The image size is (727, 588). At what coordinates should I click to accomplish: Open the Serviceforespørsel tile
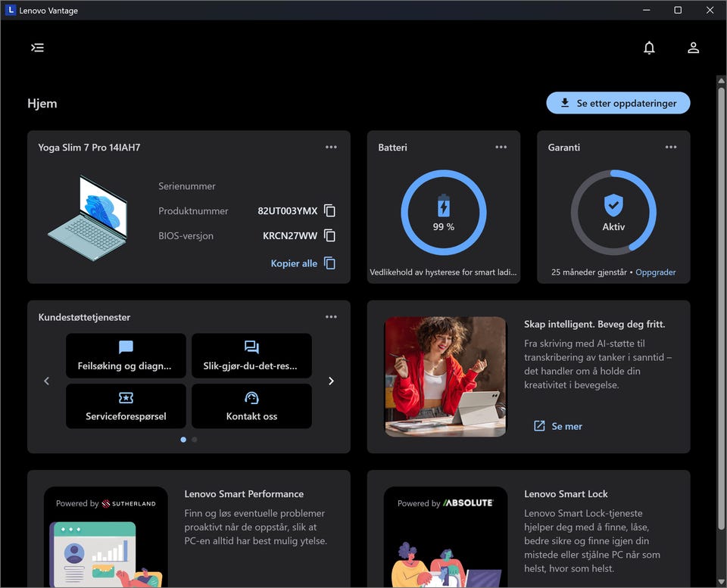tap(126, 406)
